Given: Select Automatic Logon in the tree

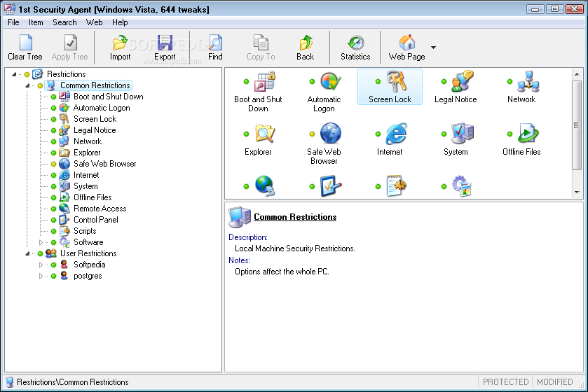Looking at the screenshot, I should tap(102, 108).
